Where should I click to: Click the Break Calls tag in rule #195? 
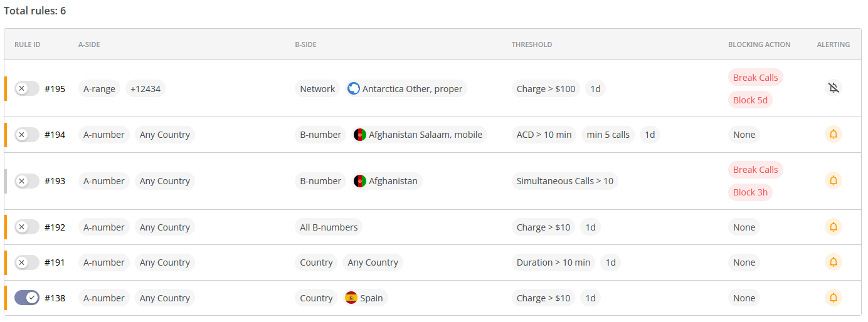755,78
